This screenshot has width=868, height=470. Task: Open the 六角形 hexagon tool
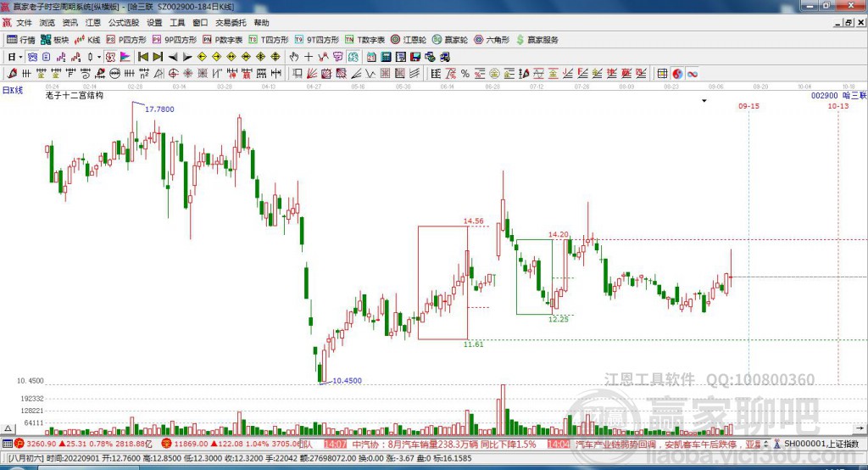coord(492,40)
